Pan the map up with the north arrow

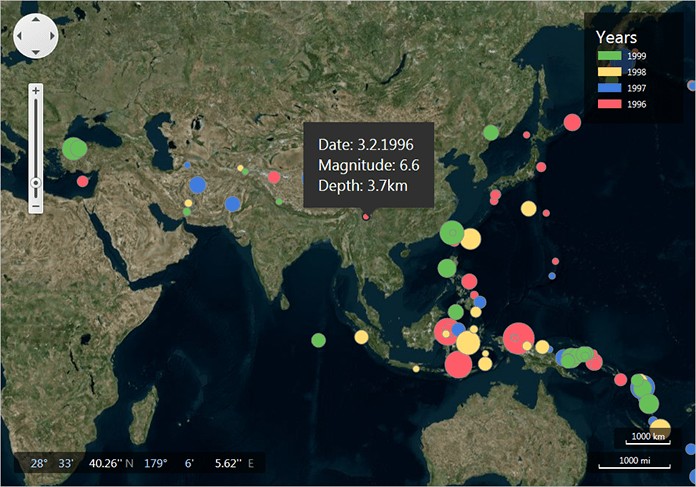tap(36, 21)
